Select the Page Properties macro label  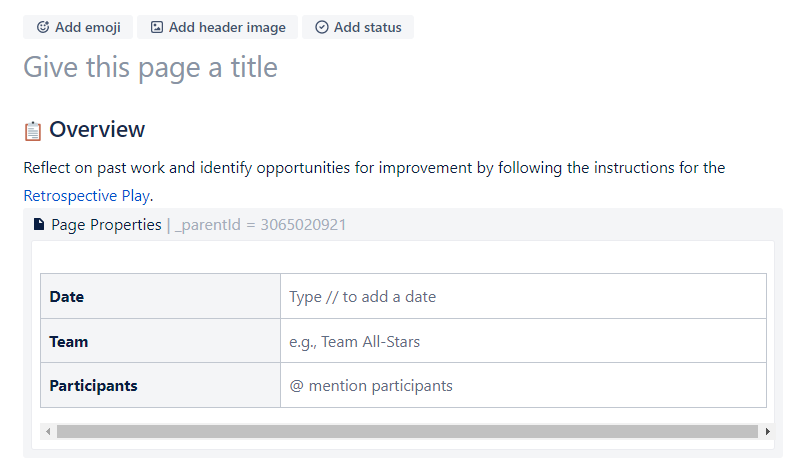click(x=106, y=225)
